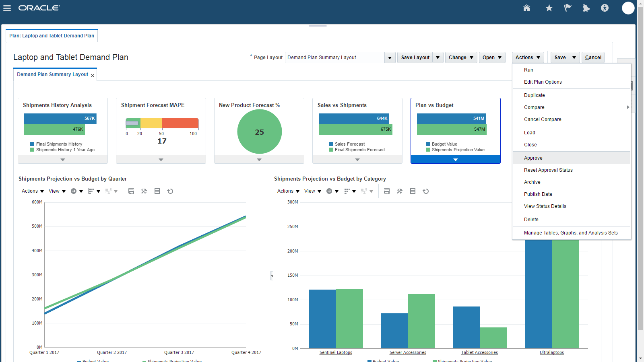
Task: Click list icon in Budget by Category toolbar
Action: pyautogui.click(x=413, y=191)
